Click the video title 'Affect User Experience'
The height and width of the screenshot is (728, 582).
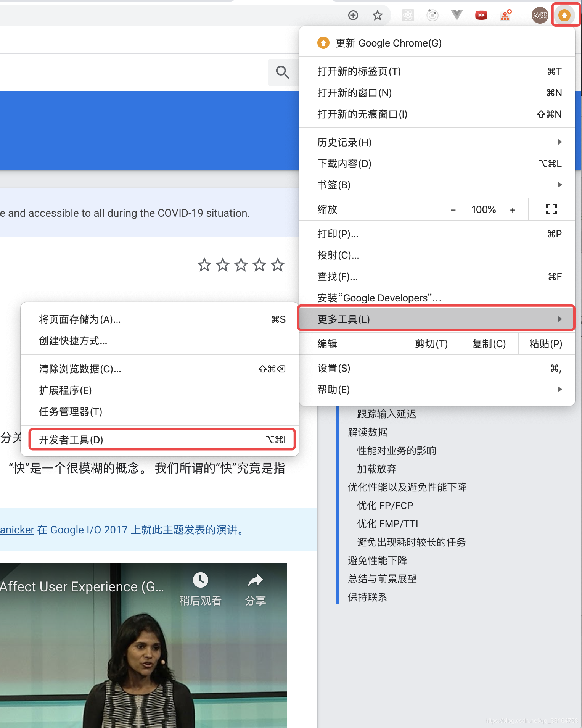(x=82, y=586)
